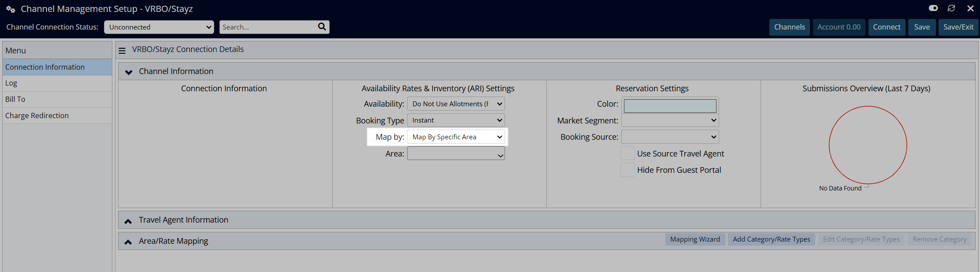Close the Channel Management Setup window

point(970,8)
